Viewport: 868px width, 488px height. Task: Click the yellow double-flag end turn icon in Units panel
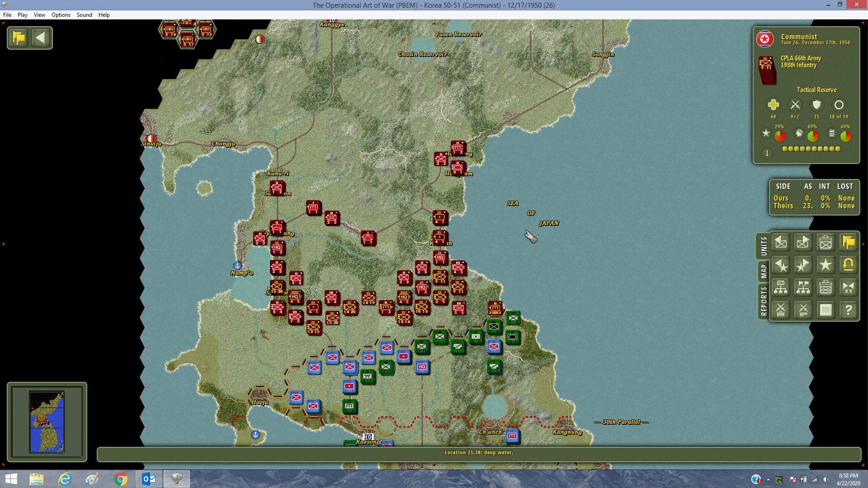[x=849, y=243]
